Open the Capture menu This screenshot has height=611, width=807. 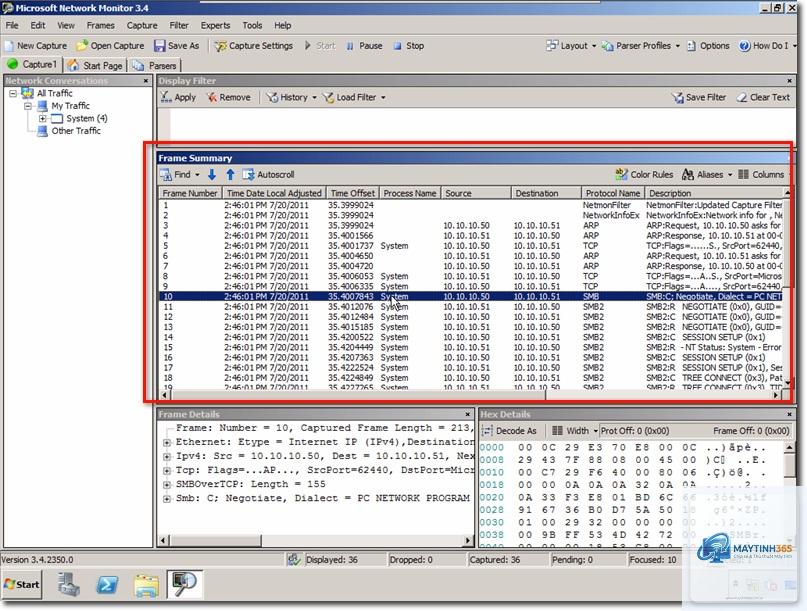tap(142, 25)
